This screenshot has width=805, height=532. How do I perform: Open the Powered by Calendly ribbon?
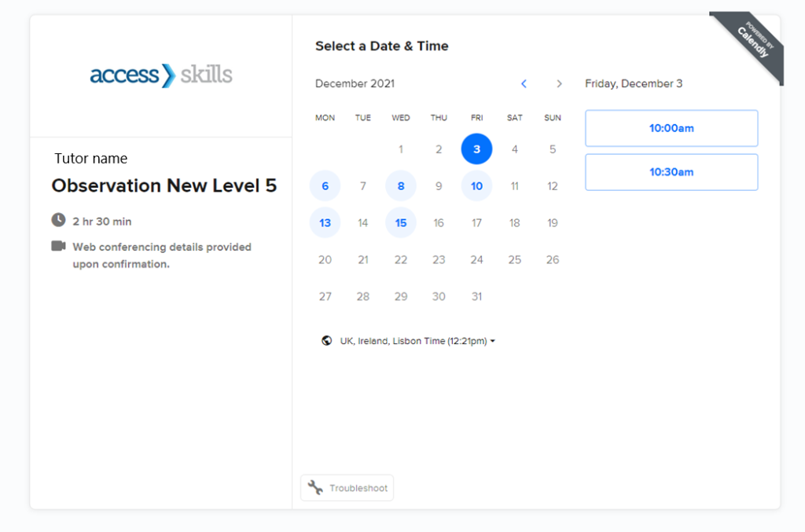point(752,42)
